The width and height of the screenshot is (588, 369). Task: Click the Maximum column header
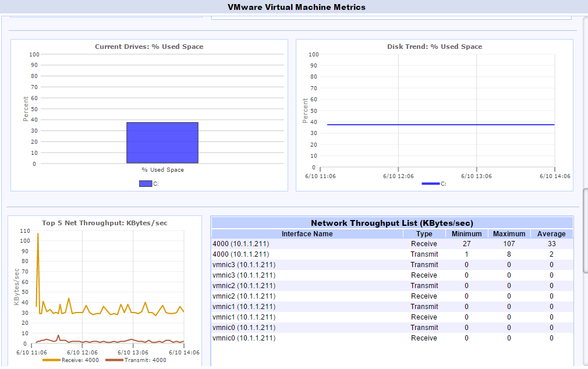pos(509,233)
